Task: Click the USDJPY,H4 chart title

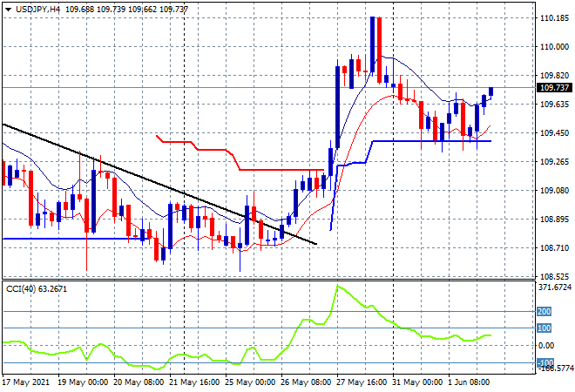Action: [37, 10]
